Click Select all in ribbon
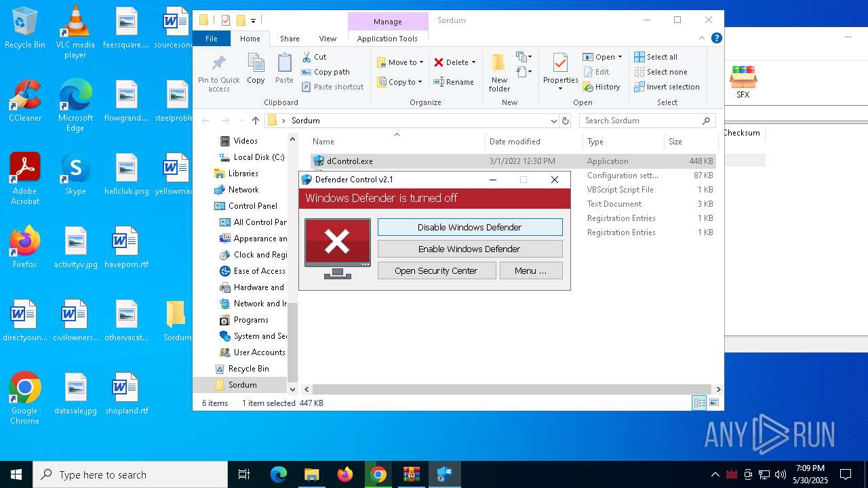Viewport: 868px width, 488px height. (x=655, y=57)
